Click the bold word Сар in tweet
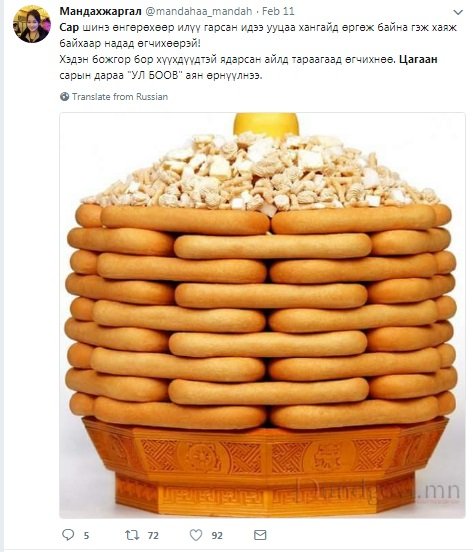This screenshot has height=552, width=473. click(69, 27)
